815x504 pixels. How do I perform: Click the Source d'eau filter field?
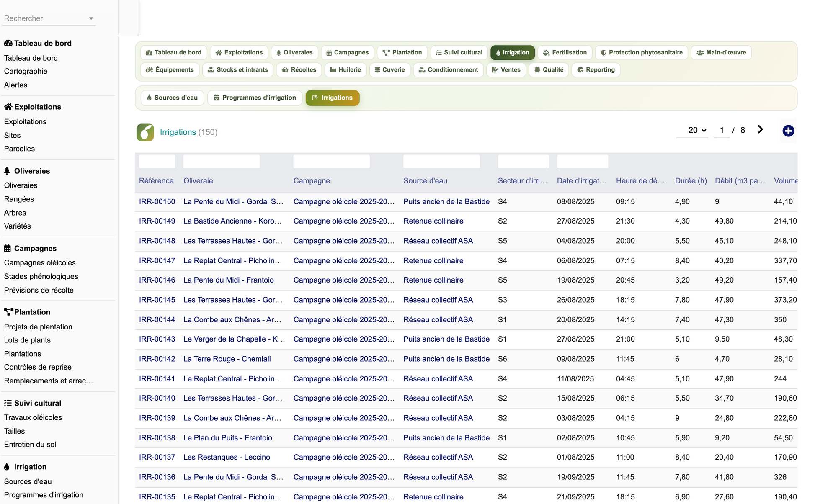click(441, 162)
